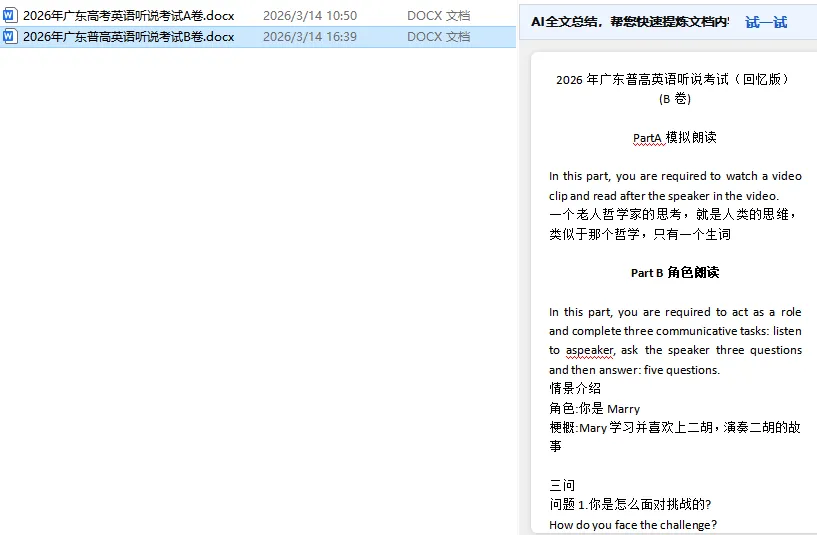Click the date 2026/3/14 16:39

coord(310,36)
